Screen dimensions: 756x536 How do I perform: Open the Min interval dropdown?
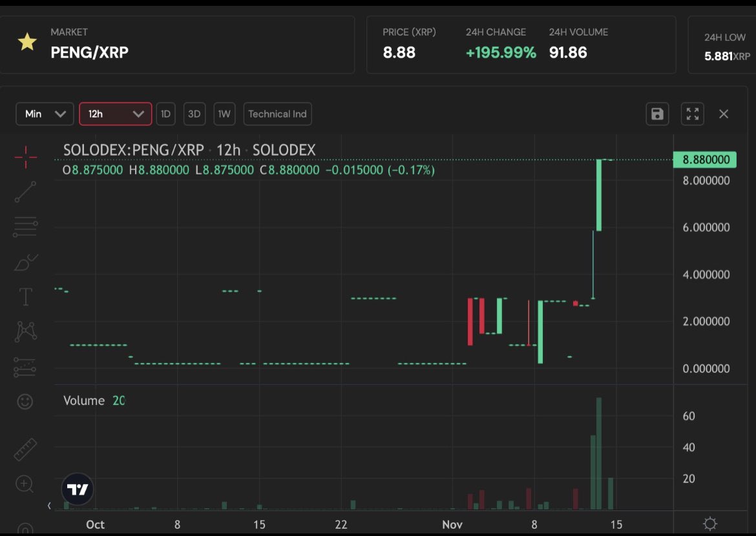(44, 114)
